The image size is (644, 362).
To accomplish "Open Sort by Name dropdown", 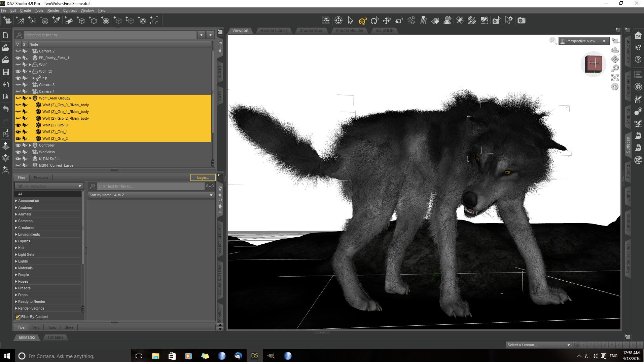I will tap(151, 195).
